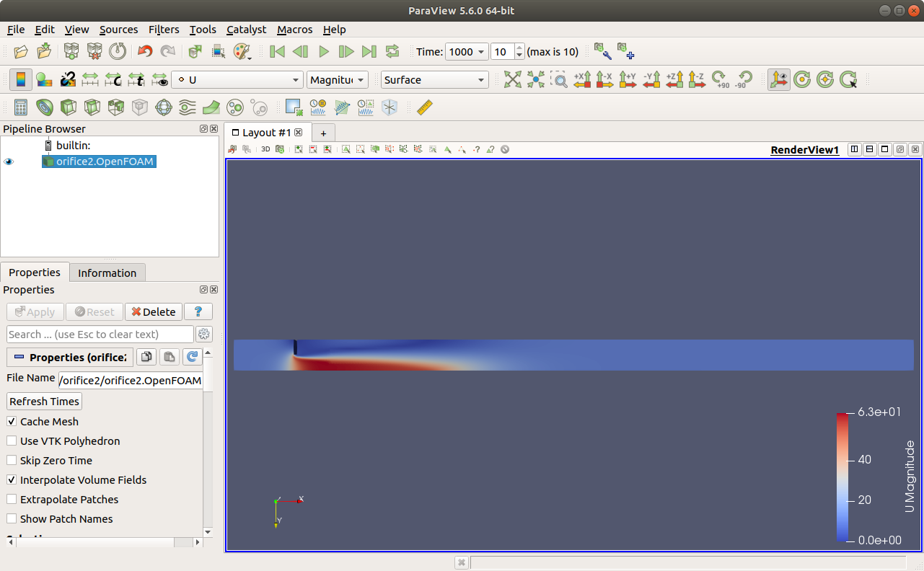
Task: Toggle Interpolate Volume Fields checkbox
Action: [12, 480]
